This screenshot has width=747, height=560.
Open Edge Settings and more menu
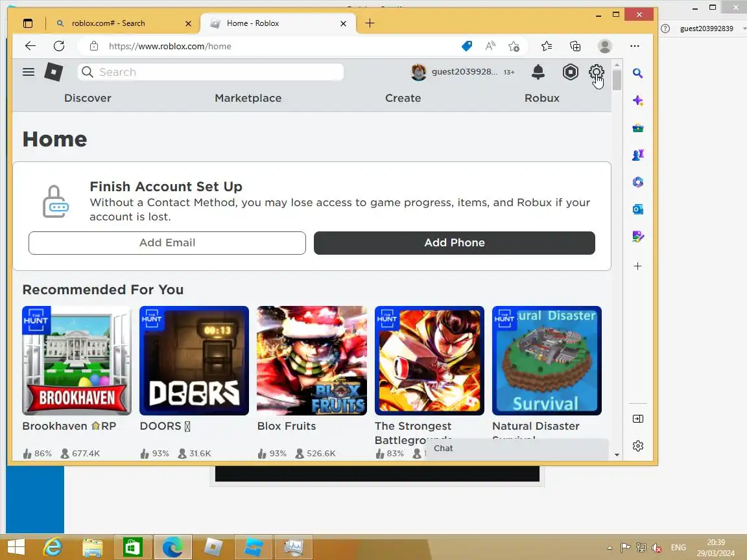pyautogui.click(x=635, y=46)
